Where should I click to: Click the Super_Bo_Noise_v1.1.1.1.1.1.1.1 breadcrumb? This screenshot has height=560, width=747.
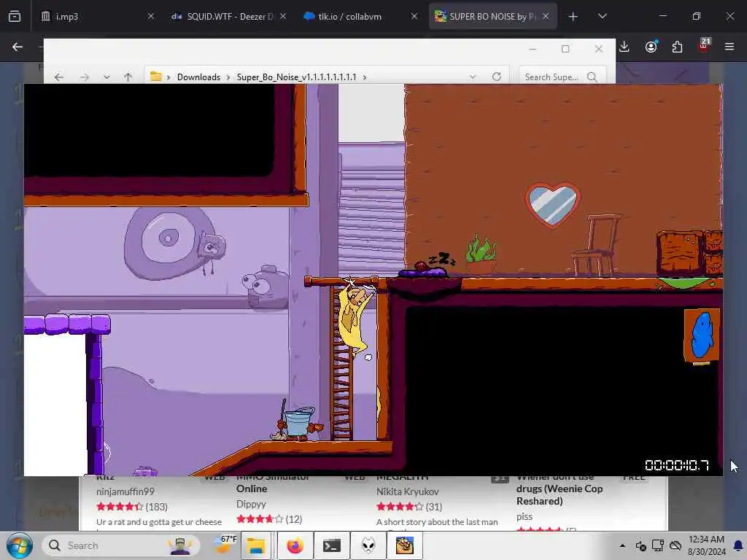tap(296, 77)
